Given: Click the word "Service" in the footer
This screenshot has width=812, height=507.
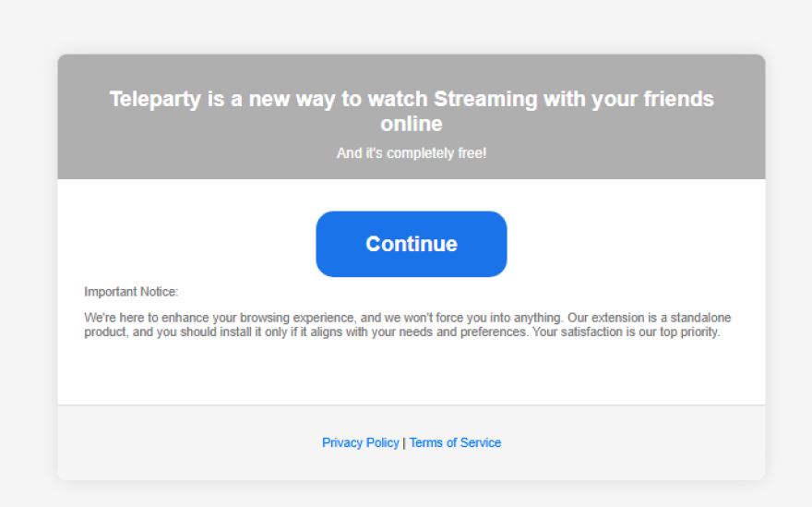Looking at the screenshot, I should 480,443.
